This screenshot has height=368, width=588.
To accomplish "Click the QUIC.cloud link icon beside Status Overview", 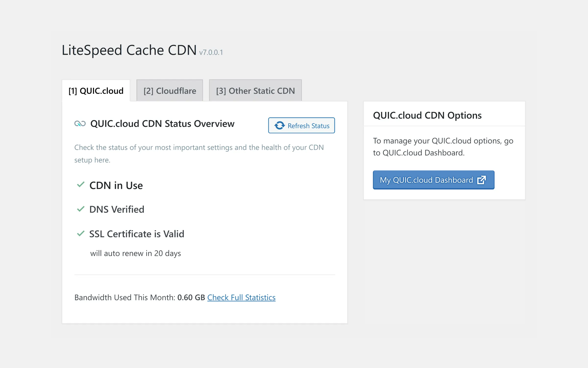I will click(x=80, y=124).
